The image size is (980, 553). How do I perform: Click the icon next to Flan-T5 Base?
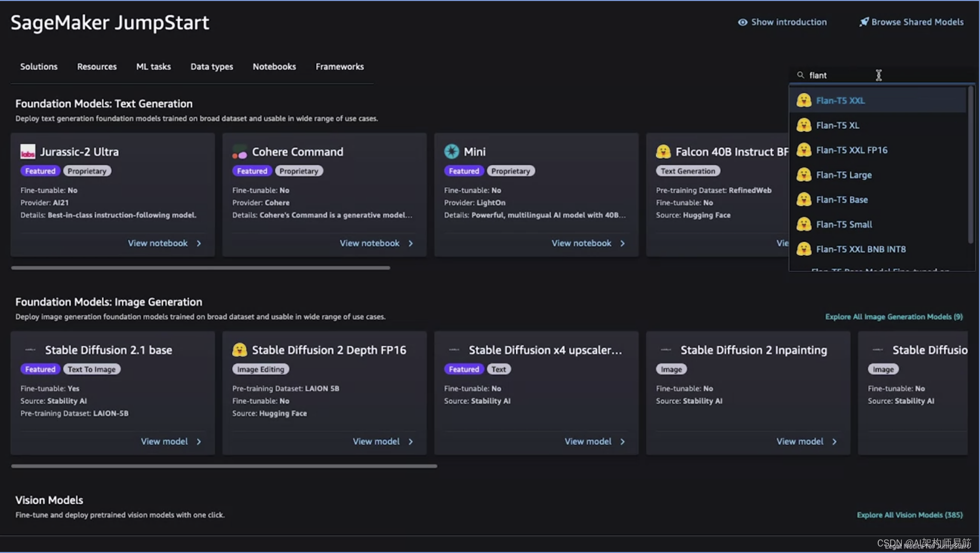804,199
